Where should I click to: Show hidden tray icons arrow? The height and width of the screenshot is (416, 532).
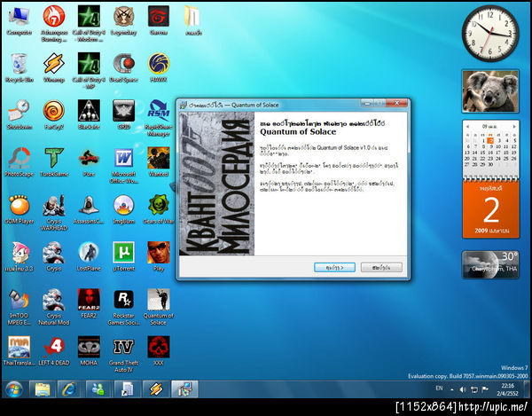coord(452,390)
